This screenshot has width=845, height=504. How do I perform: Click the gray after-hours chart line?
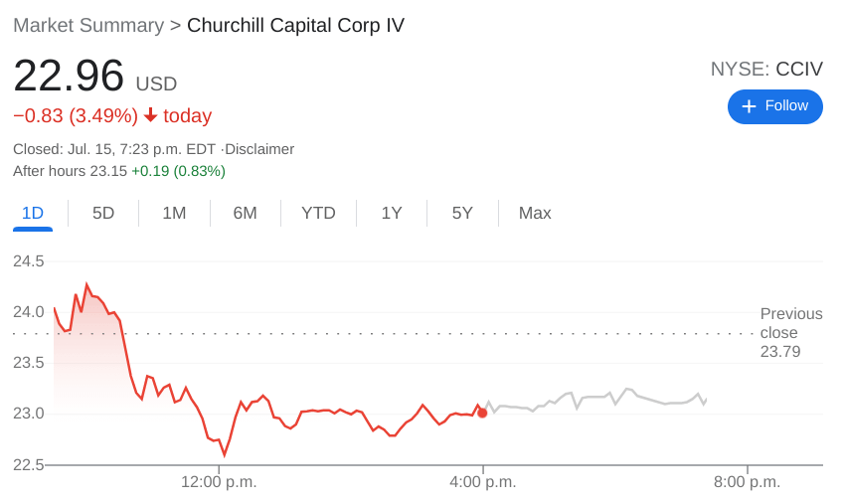596,397
